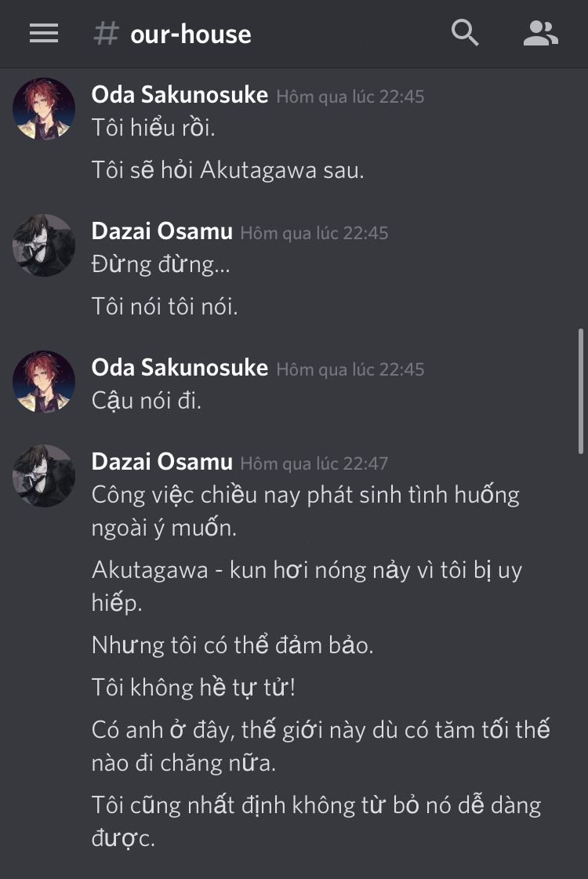Tap Dazai Osamu's avatar on the 22:47 message
The width and height of the screenshot is (588, 879).
pyautogui.click(x=44, y=476)
